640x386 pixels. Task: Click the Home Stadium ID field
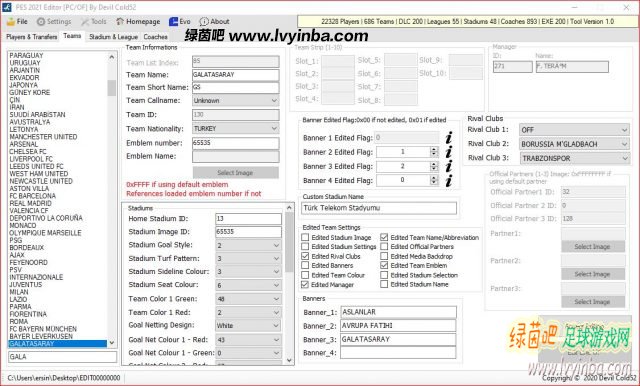click(248, 219)
